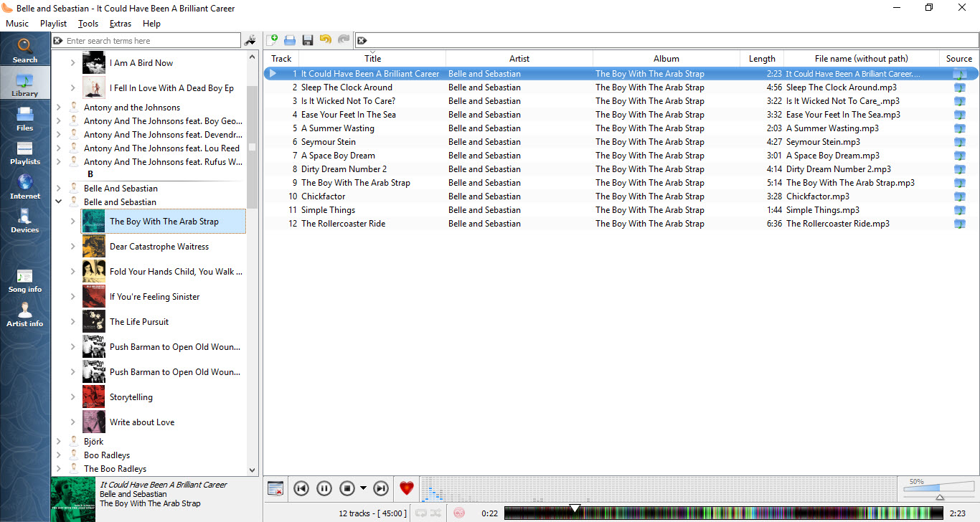
Task: Click the new playlist icon
Action: click(x=273, y=40)
